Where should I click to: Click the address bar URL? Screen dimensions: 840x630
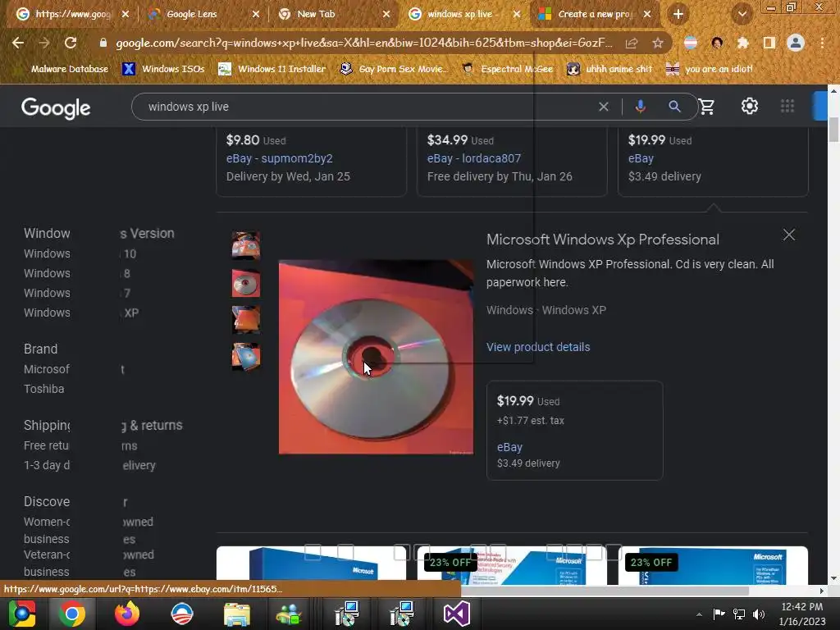(363, 43)
